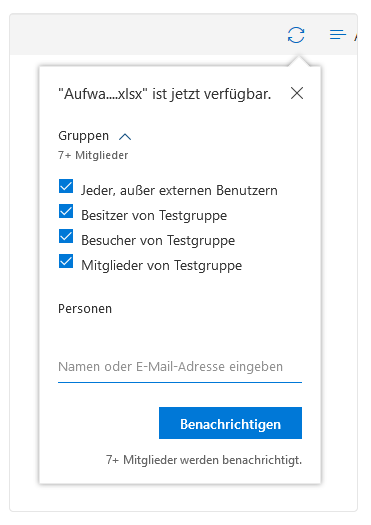Screen dimensions: 371x525
Task: Click the truncated view label beside lines icon
Action: point(355,35)
